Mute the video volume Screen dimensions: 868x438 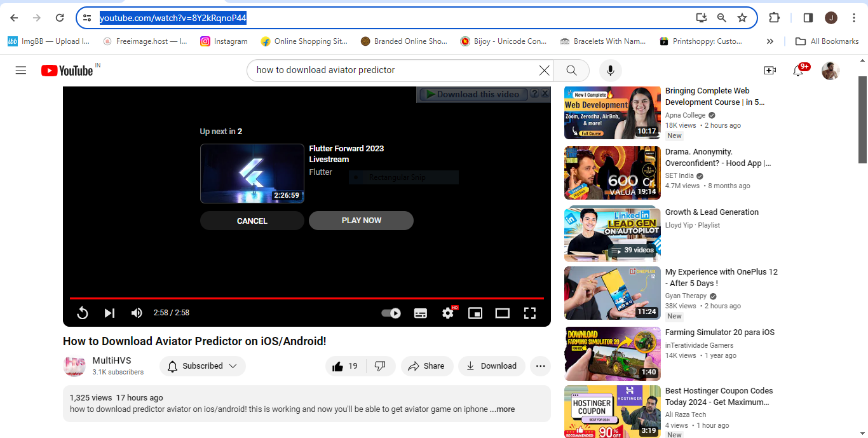pos(137,313)
